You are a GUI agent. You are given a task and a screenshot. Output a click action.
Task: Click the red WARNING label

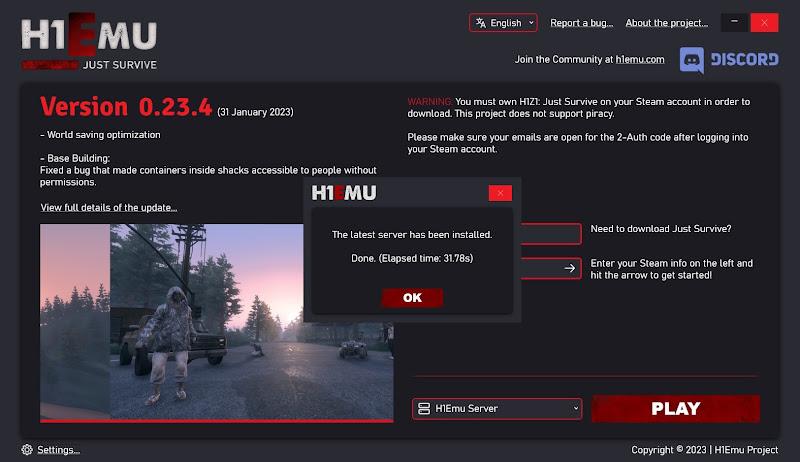[x=430, y=101]
